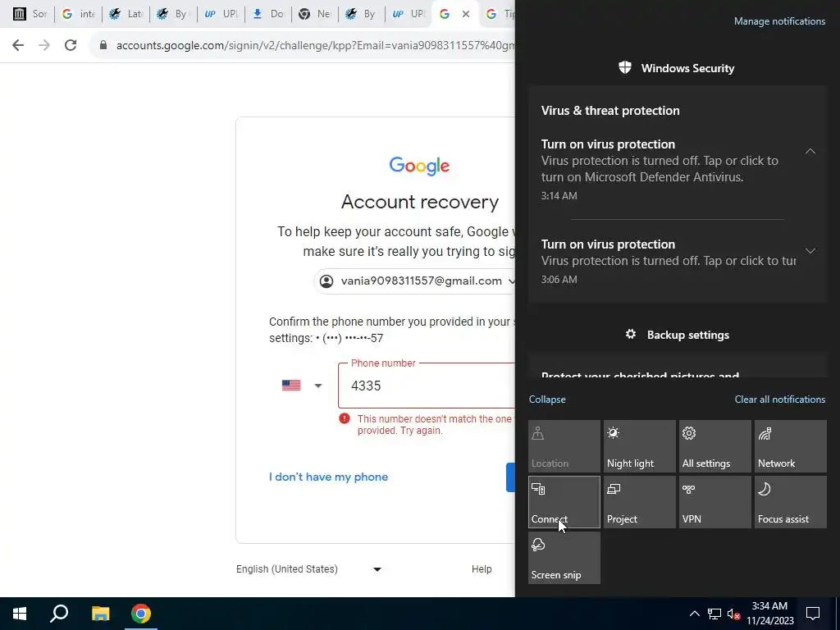The image size is (840, 630).
Task: Click the Chrome taskbar icon
Action: tap(141, 614)
